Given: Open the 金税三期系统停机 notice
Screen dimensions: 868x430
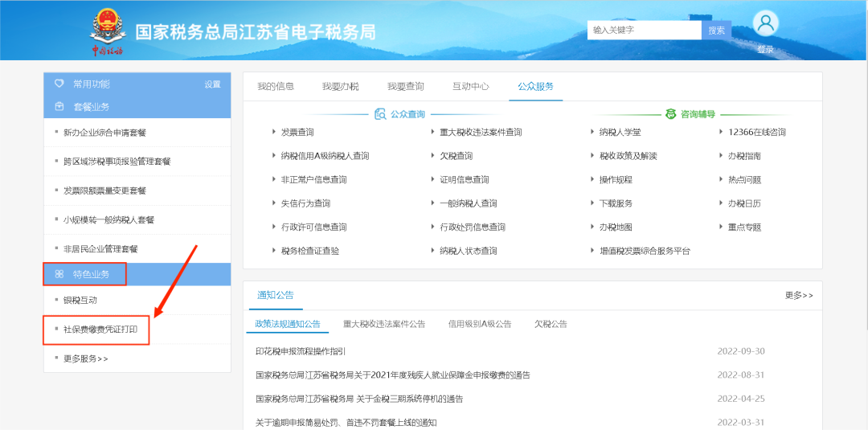Looking at the screenshot, I should pos(359,399).
